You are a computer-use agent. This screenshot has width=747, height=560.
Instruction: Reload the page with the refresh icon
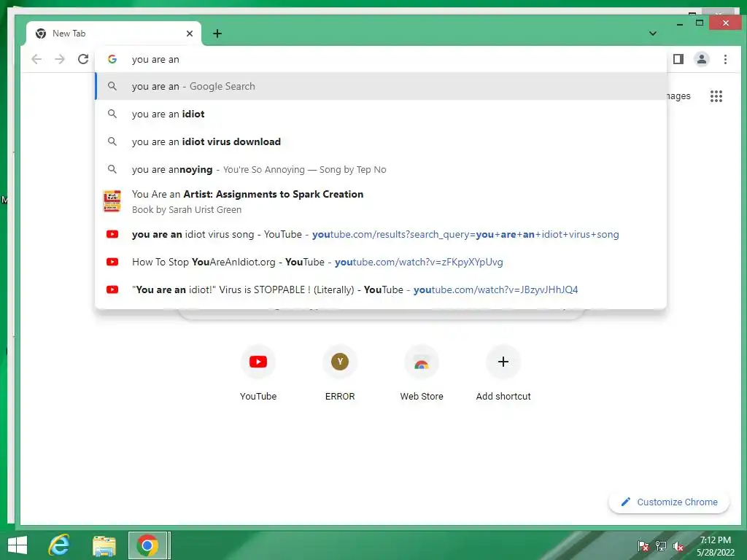click(x=83, y=59)
